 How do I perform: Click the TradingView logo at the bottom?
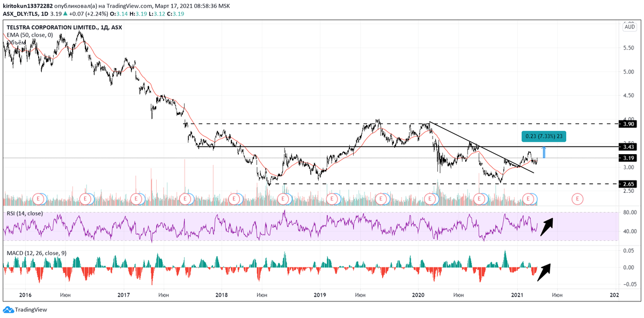click(x=25, y=310)
